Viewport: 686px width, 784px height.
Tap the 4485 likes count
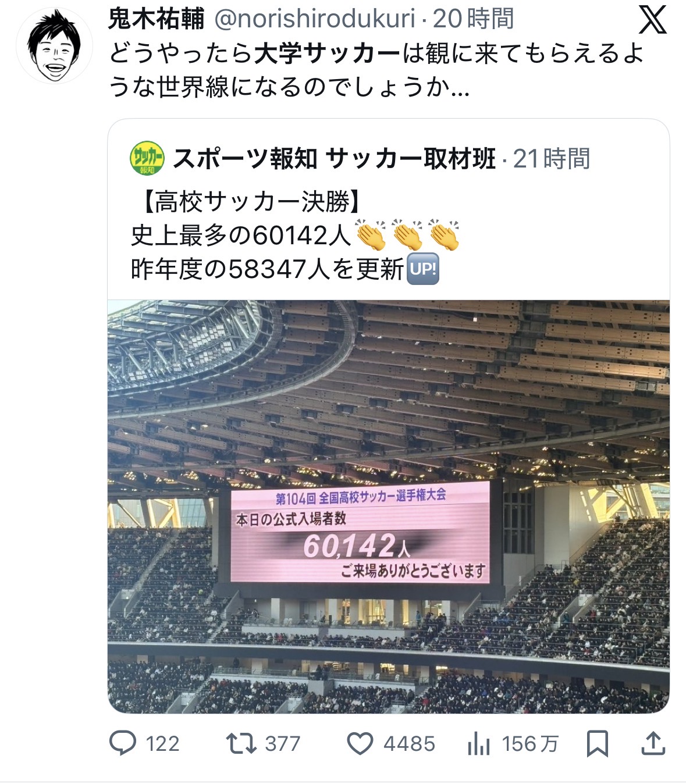tap(409, 744)
